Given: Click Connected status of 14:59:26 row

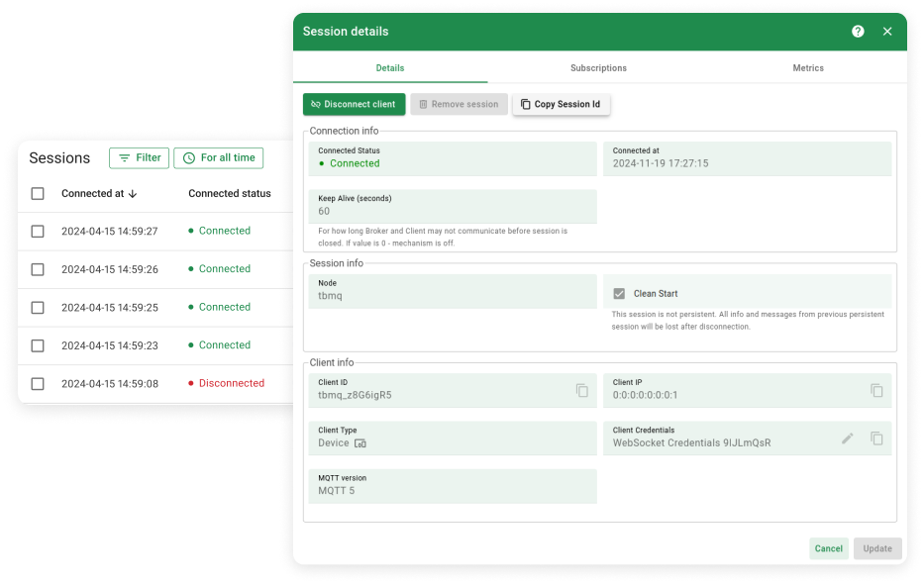Looking at the screenshot, I should pyautogui.click(x=219, y=269).
